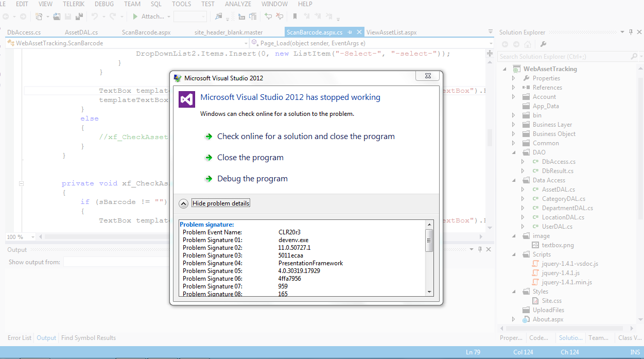Viewport: 644px width, 359px height.
Task: Click the Save file toolbar icon
Action: (68, 16)
